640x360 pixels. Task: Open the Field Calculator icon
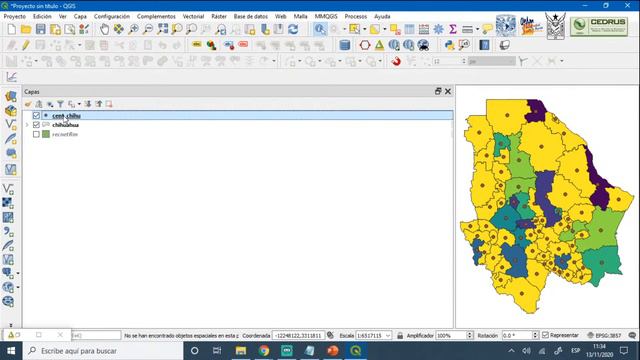click(424, 29)
